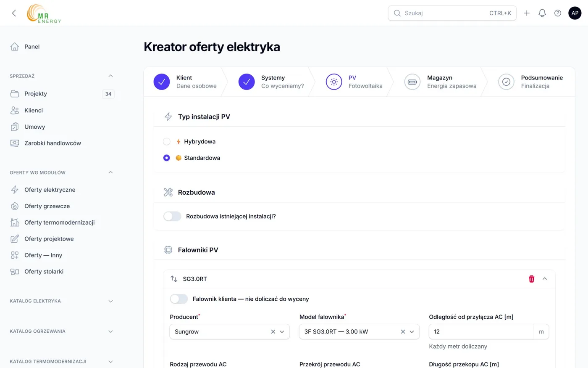
Task: Click the Systemy step checkmark circle
Action: (x=247, y=82)
